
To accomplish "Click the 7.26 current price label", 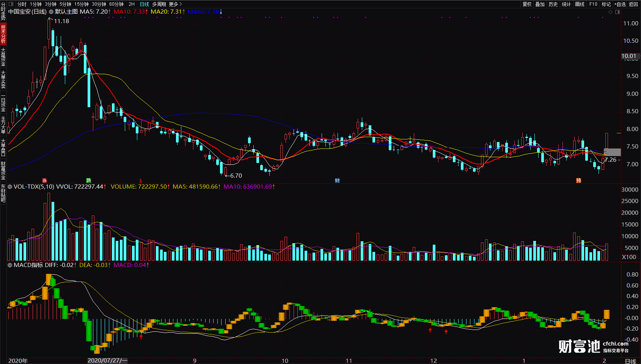I will coord(611,160).
